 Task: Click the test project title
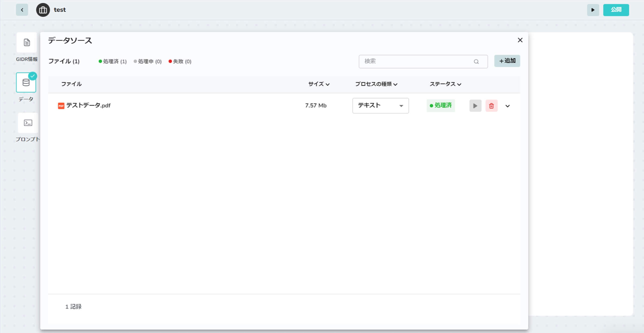[60, 10]
